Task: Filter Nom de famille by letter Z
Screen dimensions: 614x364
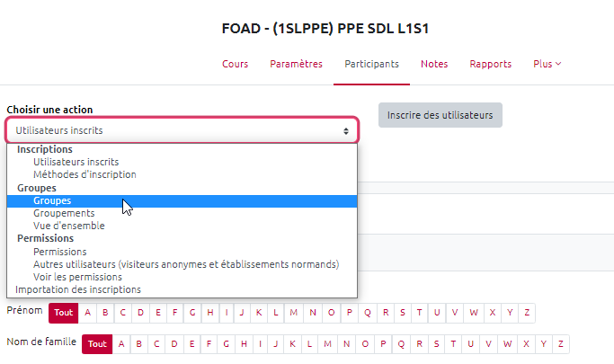Action: (x=562, y=344)
